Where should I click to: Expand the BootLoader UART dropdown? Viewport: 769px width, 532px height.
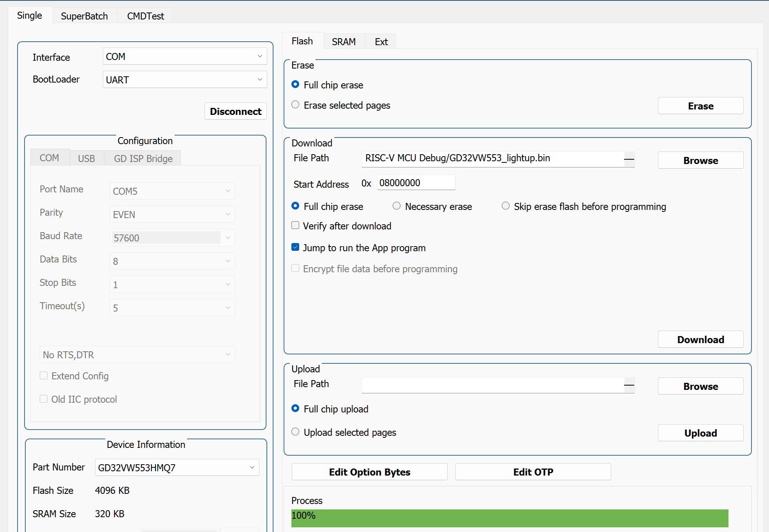click(x=185, y=79)
